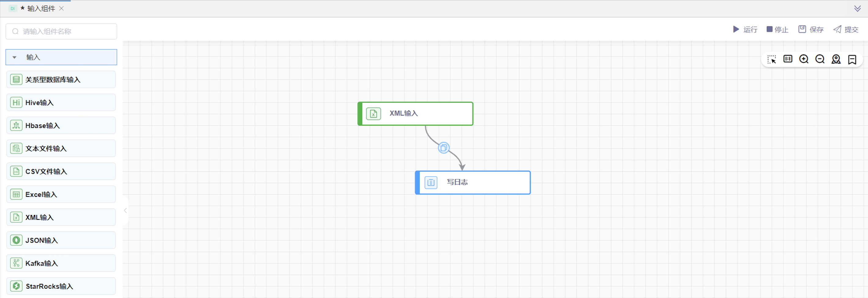
Task: Click the copy icon on the connection line
Action: pos(443,148)
